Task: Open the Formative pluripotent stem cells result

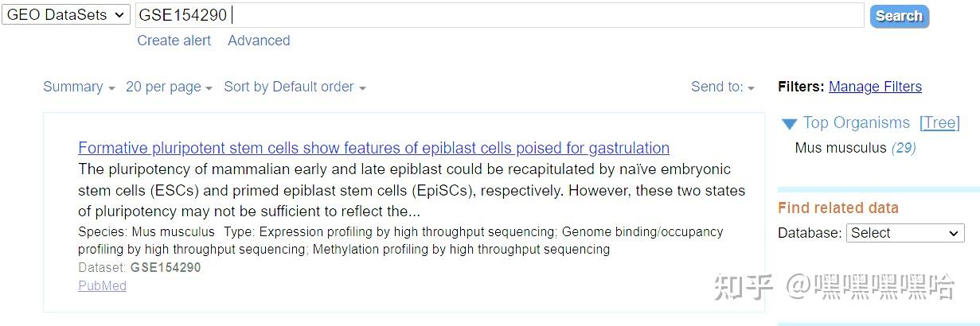Action: click(373, 148)
